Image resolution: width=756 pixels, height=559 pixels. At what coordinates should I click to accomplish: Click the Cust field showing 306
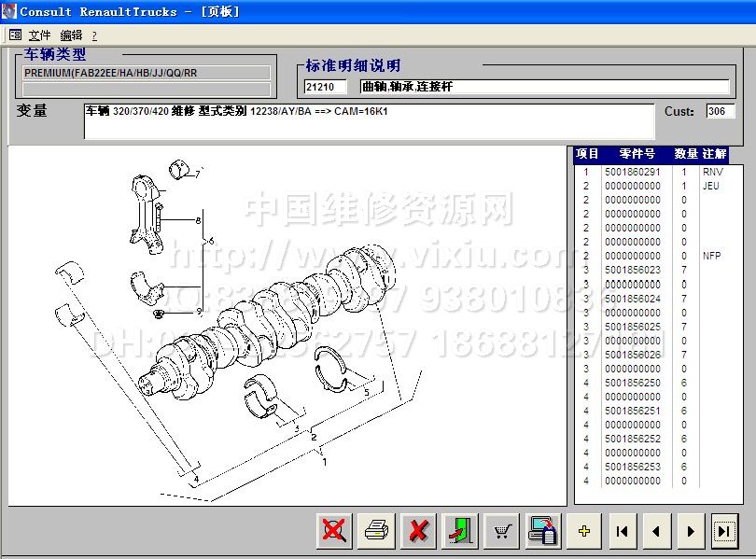pyautogui.click(x=720, y=111)
